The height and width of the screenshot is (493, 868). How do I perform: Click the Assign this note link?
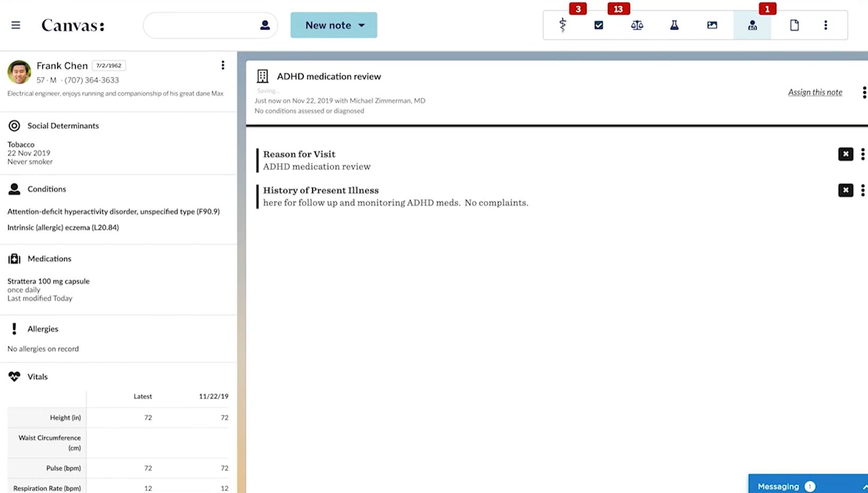[815, 92]
